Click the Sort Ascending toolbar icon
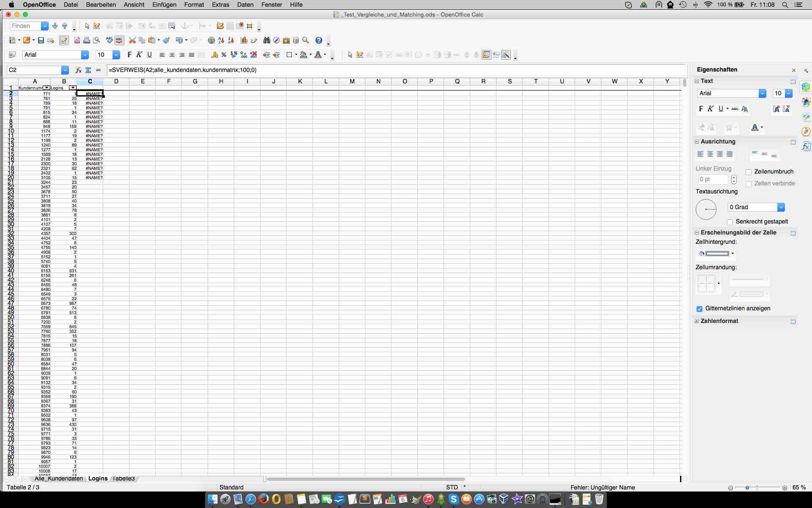Viewport: 812px width, 508px height. [221, 40]
